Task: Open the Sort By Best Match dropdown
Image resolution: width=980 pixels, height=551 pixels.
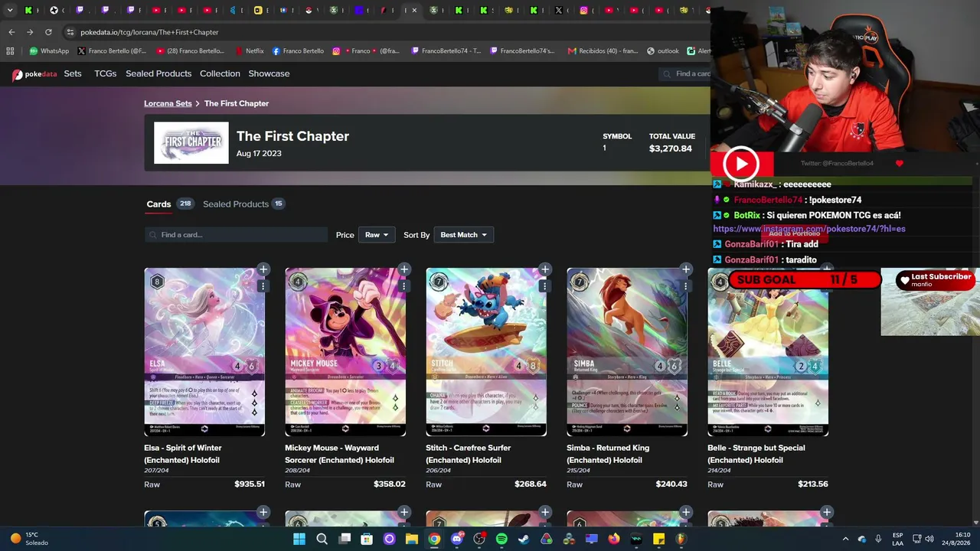Action: pos(464,235)
